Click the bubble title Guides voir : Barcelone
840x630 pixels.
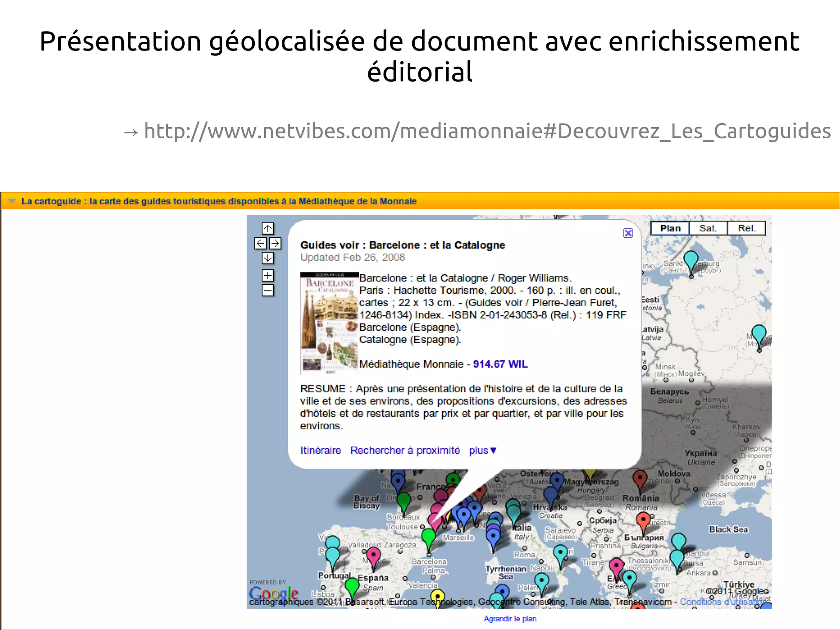(x=403, y=245)
